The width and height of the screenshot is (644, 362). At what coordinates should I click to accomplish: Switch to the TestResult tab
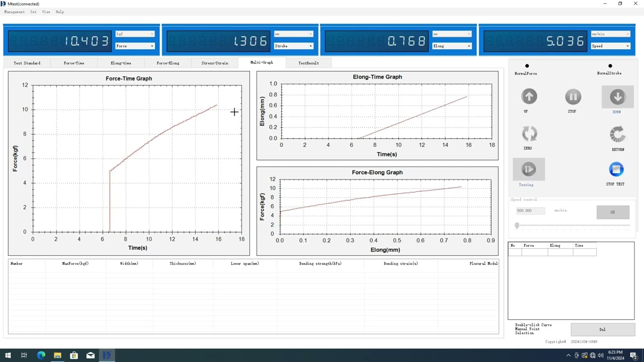pos(308,63)
